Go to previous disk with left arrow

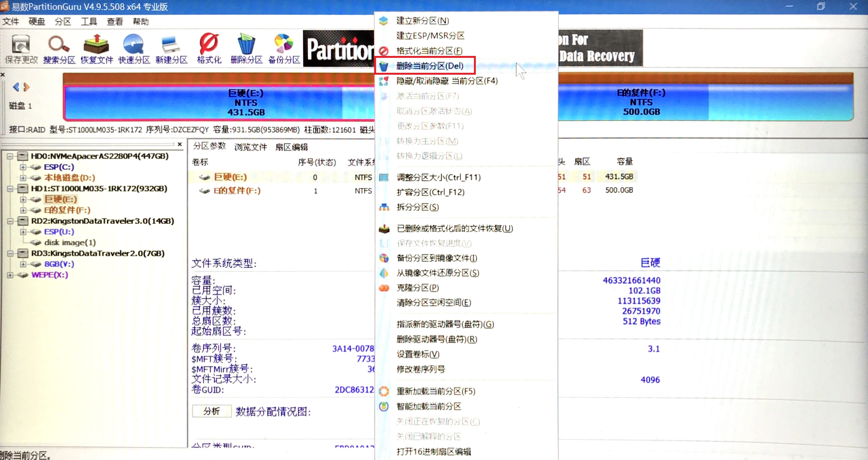coord(15,88)
